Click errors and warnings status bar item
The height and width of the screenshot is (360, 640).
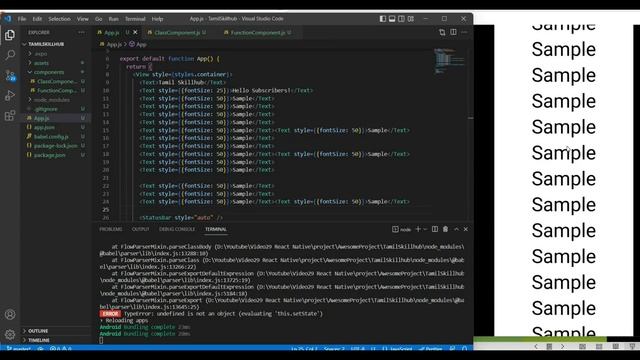pyautogui.click(x=61, y=349)
